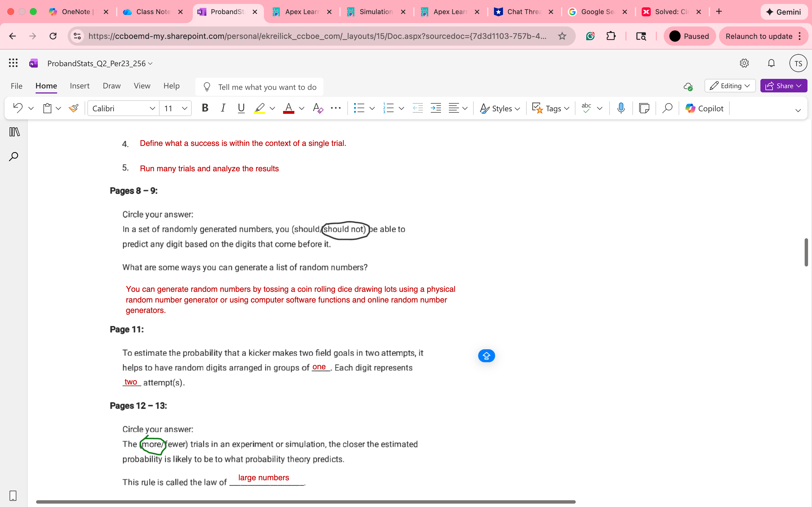Toggle bold on selected text

[205, 108]
